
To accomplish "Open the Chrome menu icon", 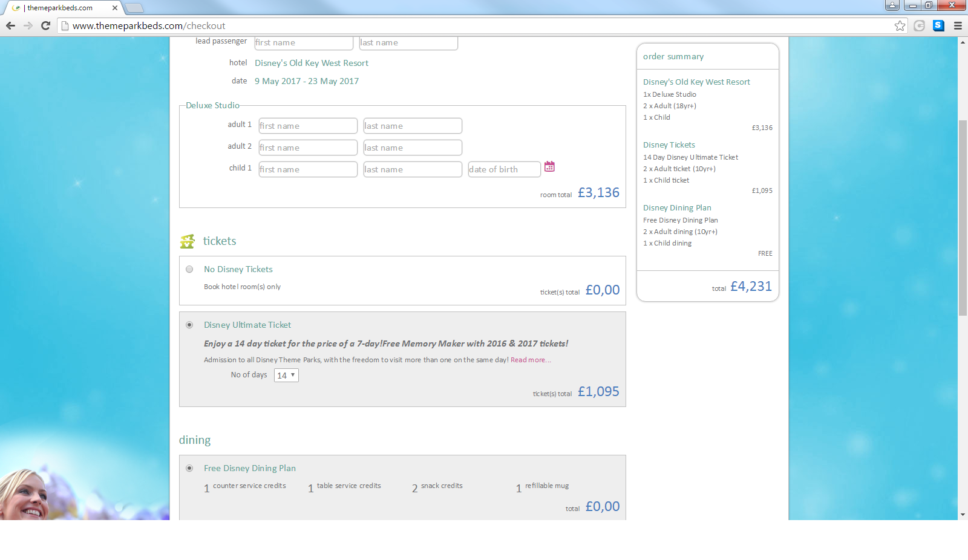I will click(x=958, y=25).
